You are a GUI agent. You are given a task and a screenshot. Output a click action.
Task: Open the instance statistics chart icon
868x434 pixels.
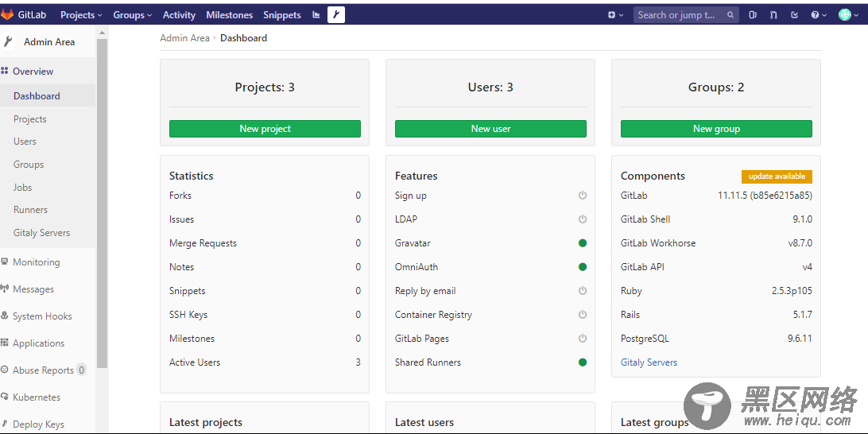tap(316, 15)
